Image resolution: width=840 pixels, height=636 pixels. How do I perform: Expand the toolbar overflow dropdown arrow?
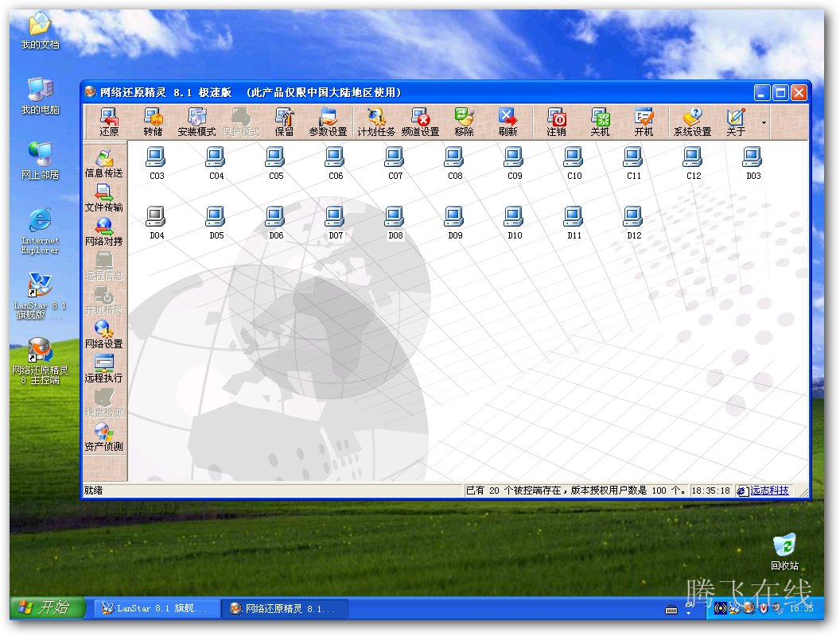point(764,123)
